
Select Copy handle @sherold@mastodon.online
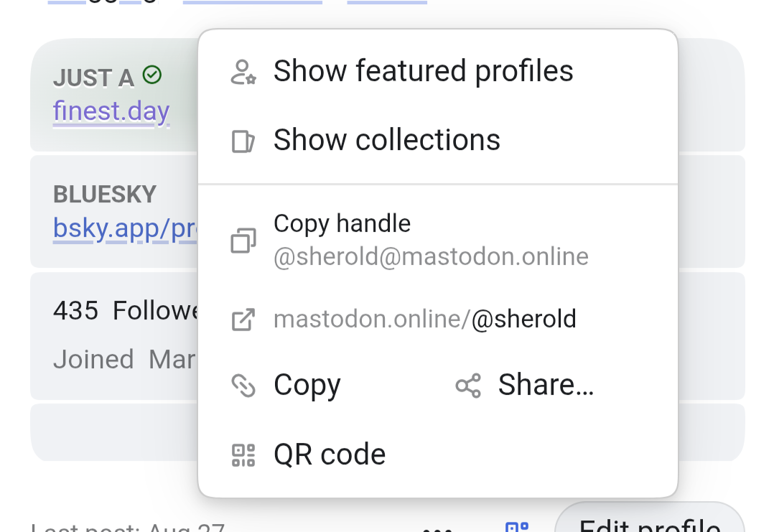438,241
